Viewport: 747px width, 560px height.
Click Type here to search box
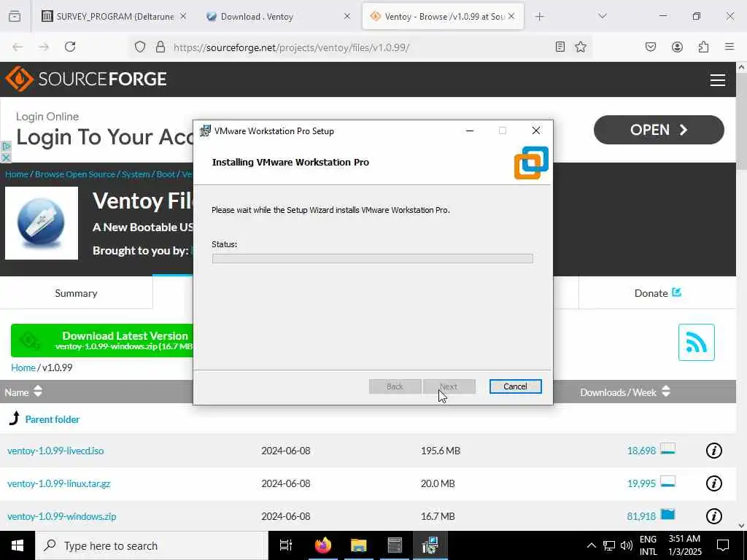coord(152,545)
